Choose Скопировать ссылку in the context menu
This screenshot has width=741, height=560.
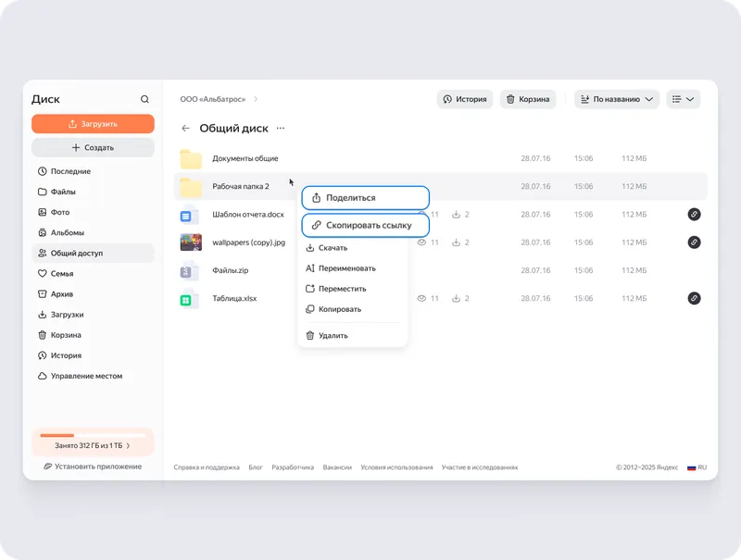tap(365, 225)
